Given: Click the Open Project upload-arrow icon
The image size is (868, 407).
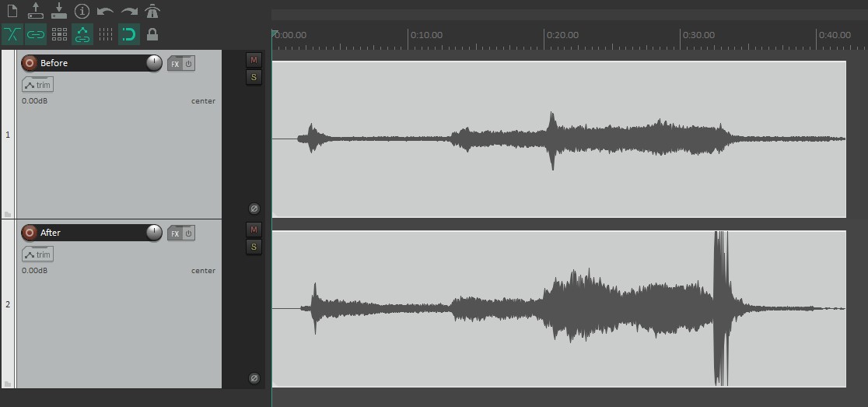Looking at the screenshot, I should point(36,11).
